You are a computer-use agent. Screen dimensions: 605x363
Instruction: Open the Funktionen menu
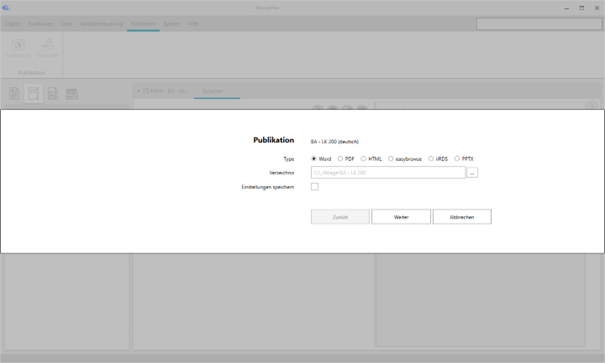click(x=41, y=24)
